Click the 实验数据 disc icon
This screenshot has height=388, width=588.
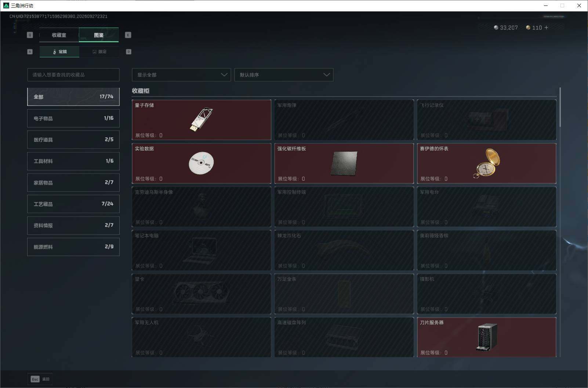[x=201, y=163]
